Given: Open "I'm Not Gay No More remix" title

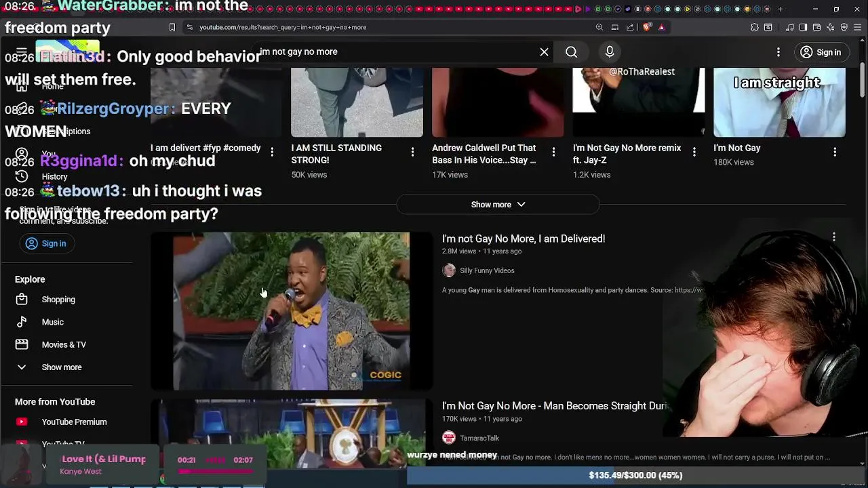Looking at the screenshot, I should [627, 154].
